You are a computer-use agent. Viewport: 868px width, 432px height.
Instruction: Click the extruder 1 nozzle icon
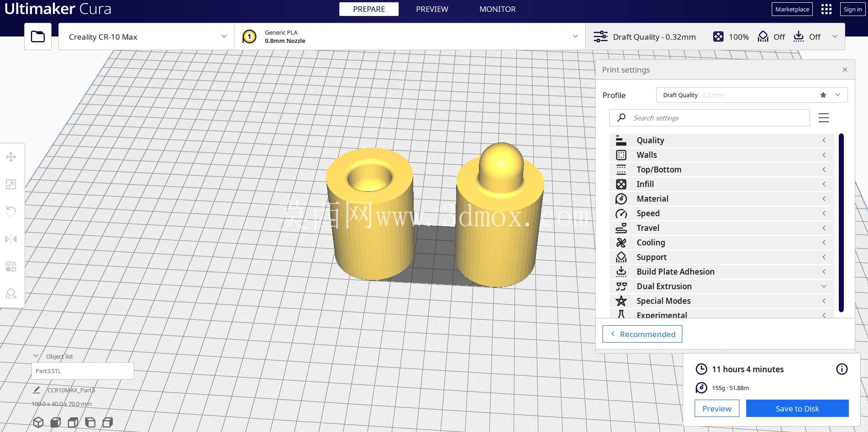pos(249,36)
